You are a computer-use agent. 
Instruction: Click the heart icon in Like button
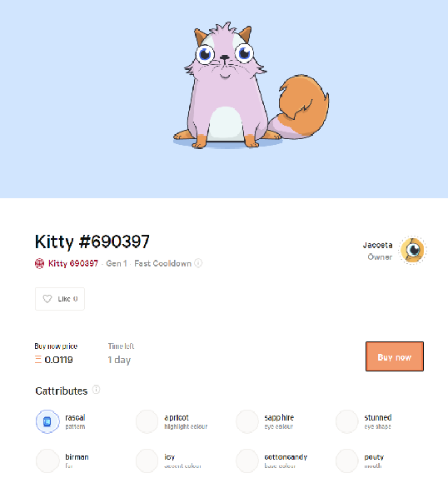47,299
